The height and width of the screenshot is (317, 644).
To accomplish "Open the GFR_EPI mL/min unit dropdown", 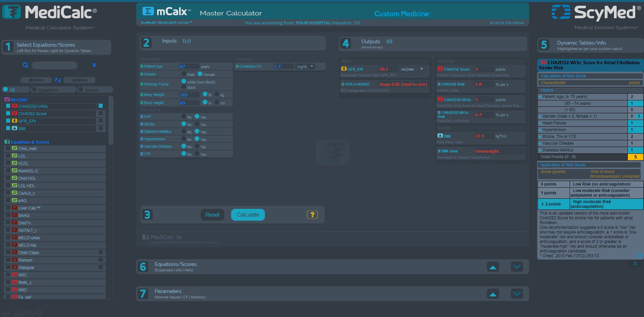I will tap(412, 69).
